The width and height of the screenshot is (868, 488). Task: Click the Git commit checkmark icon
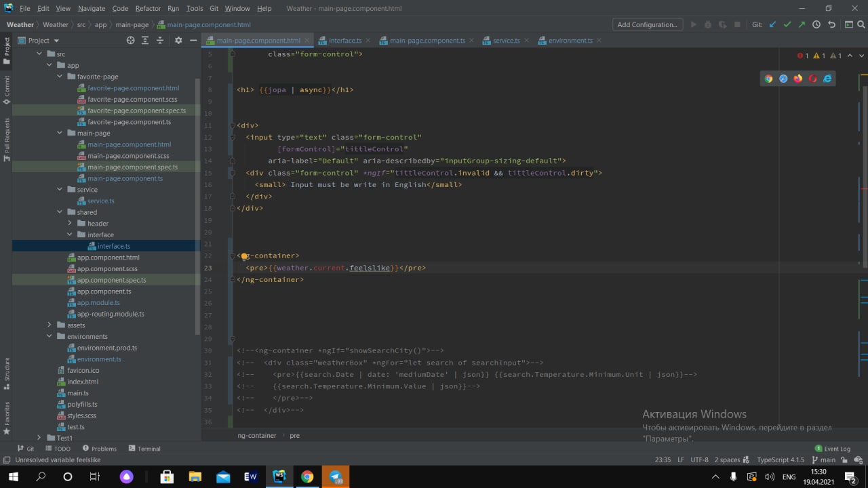[787, 24]
